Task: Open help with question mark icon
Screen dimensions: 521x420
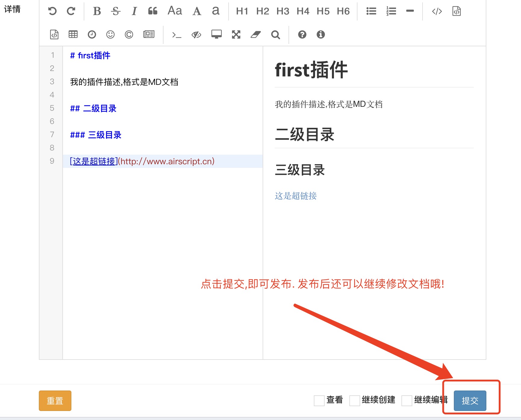Action: point(302,35)
